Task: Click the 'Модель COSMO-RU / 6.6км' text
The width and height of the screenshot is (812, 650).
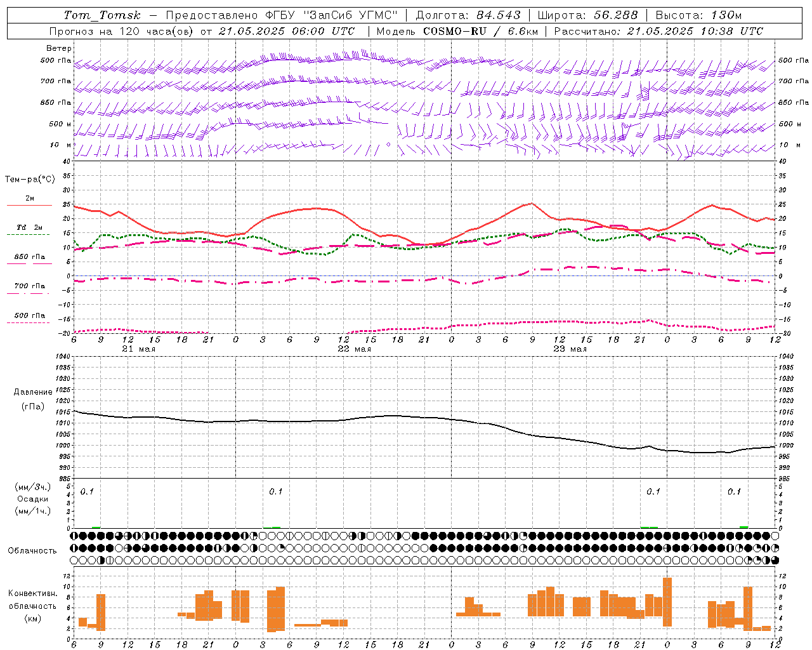Action: pyautogui.click(x=457, y=31)
